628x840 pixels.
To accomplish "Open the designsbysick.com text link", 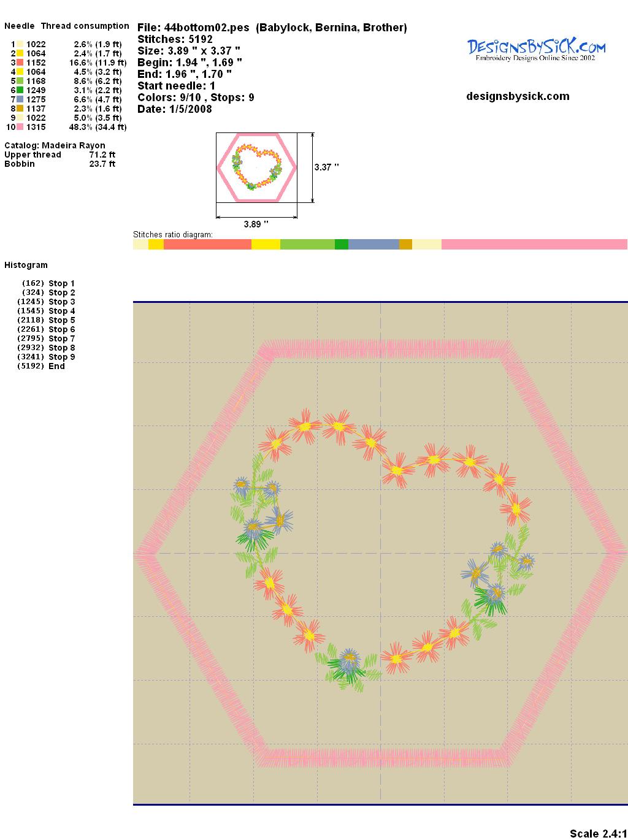I will [x=518, y=96].
